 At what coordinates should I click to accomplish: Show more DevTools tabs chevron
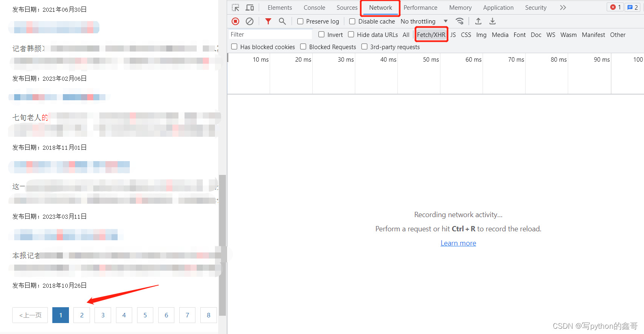coord(563,8)
